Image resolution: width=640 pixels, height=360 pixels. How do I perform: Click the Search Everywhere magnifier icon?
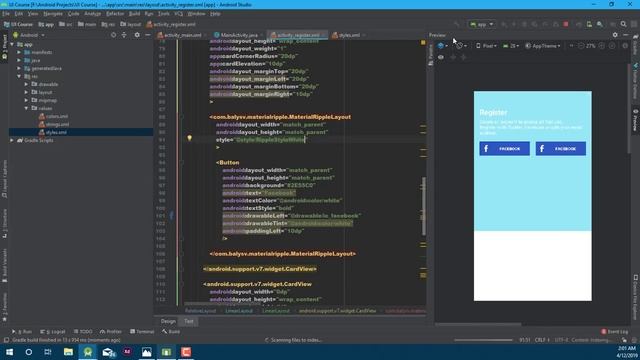point(623,24)
